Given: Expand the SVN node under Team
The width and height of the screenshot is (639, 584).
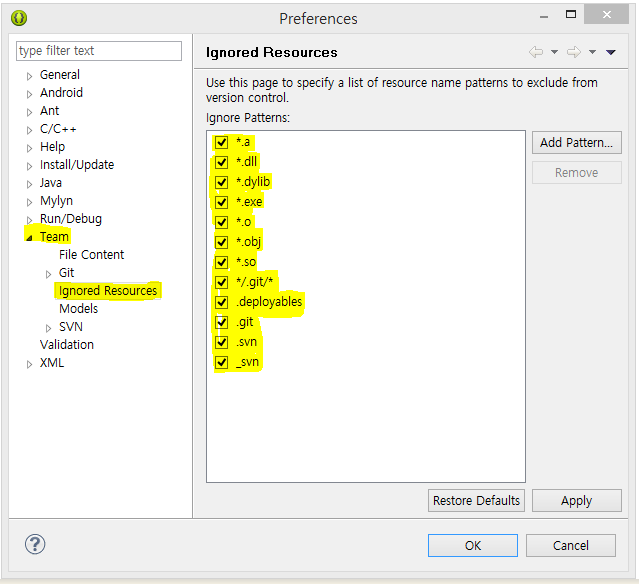Looking at the screenshot, I should 48,328.
